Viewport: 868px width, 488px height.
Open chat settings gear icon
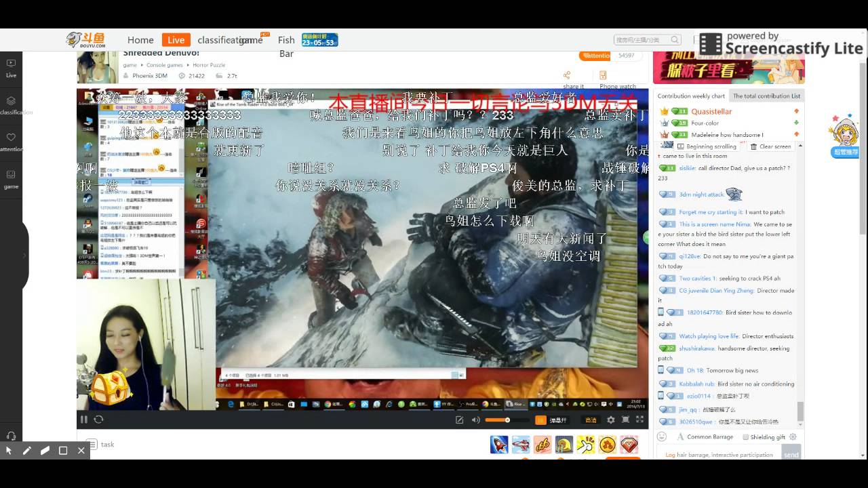point(793,437)
